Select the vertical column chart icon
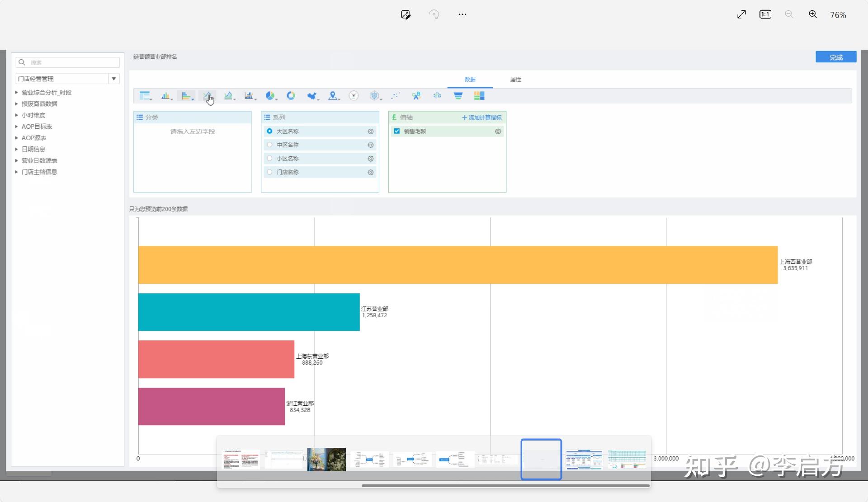The image size is (868, 502). (166, 96)
